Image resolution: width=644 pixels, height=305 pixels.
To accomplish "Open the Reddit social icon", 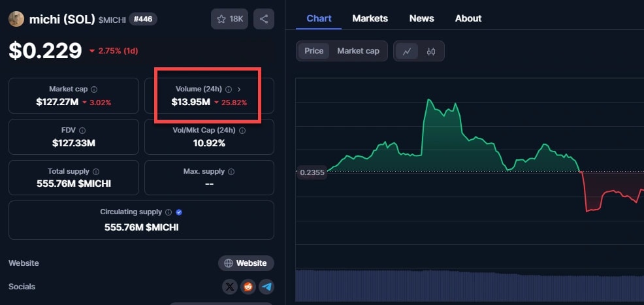I will pyautogui.click(x=248, y=287).
